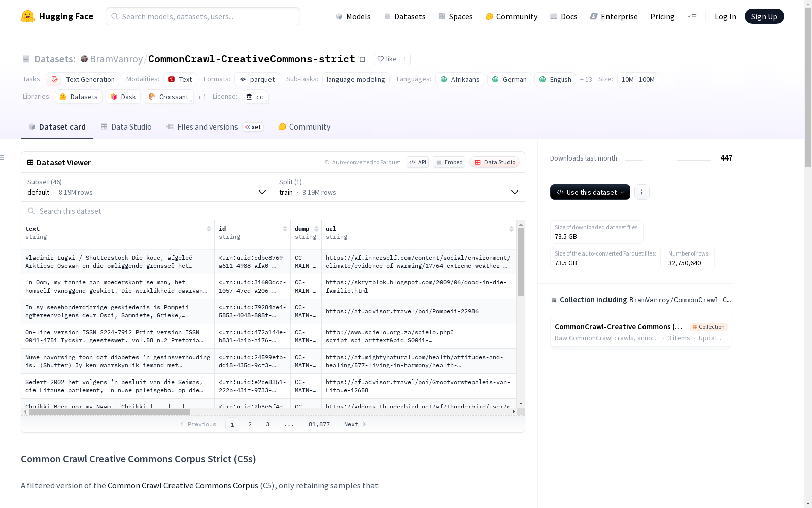The height and width of the screenshot is (508, 812).
Task: Sort by the id column sort icon
Action: (x=285, y=229)
